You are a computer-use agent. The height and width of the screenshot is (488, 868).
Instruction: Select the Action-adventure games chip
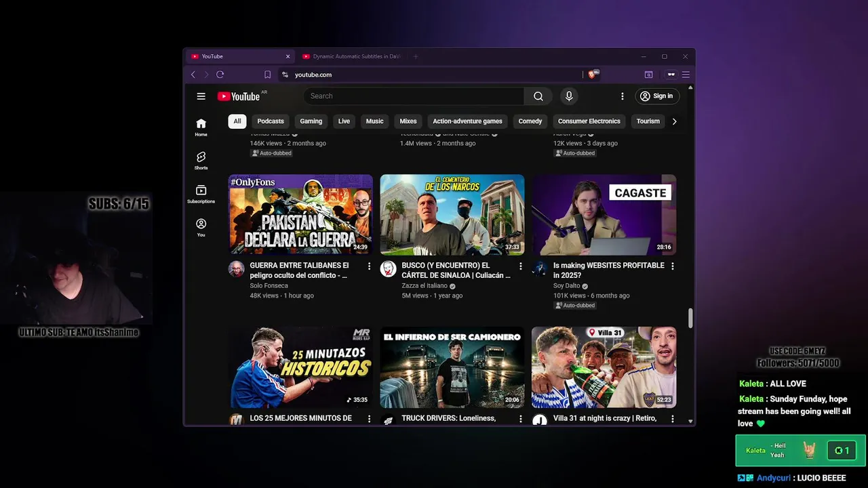click(467, 121)
